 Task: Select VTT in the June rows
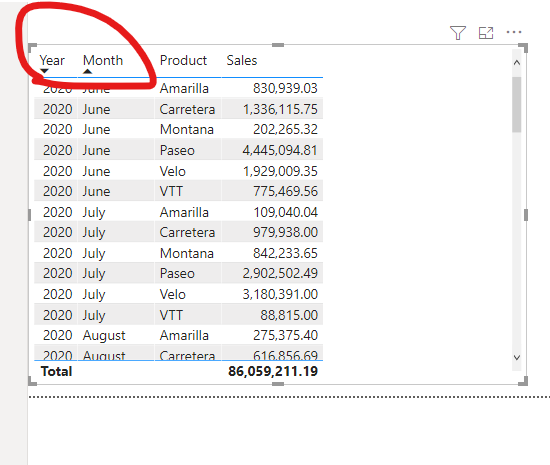171,191
